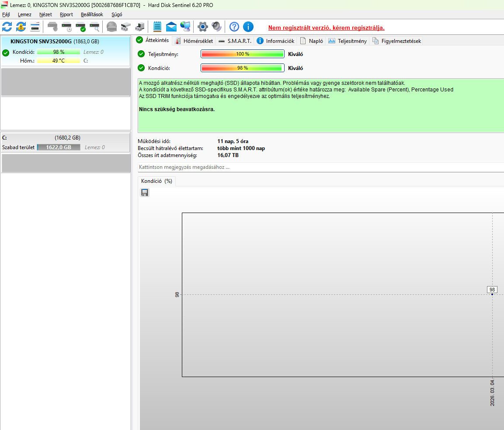Click the gray dome disk toolbar icon

click(111, 27)
